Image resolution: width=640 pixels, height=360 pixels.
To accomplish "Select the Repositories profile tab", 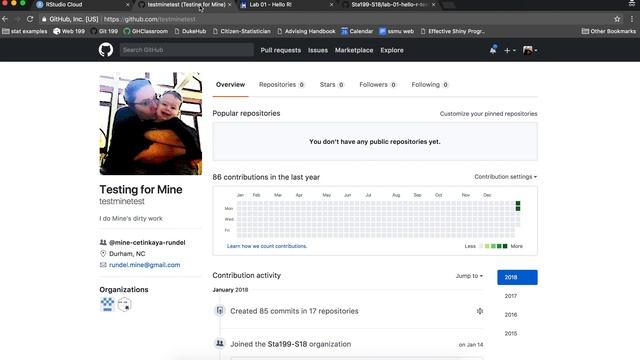I will click(x=282, y=84).
